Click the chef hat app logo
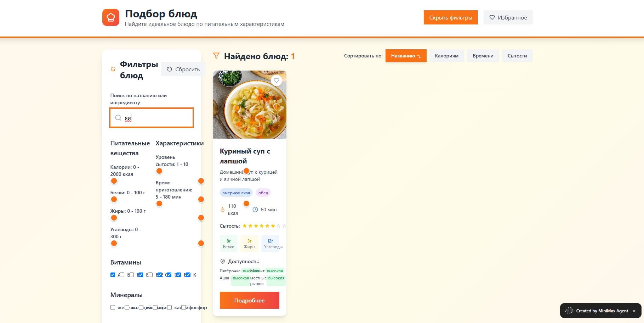The image size is (644, 323). [x=110, y=17]
